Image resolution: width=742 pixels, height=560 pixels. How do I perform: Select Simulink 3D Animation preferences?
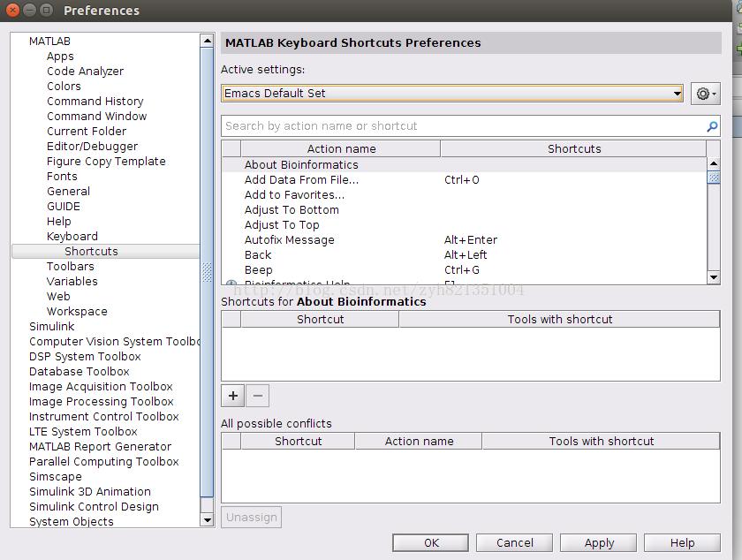90,492
